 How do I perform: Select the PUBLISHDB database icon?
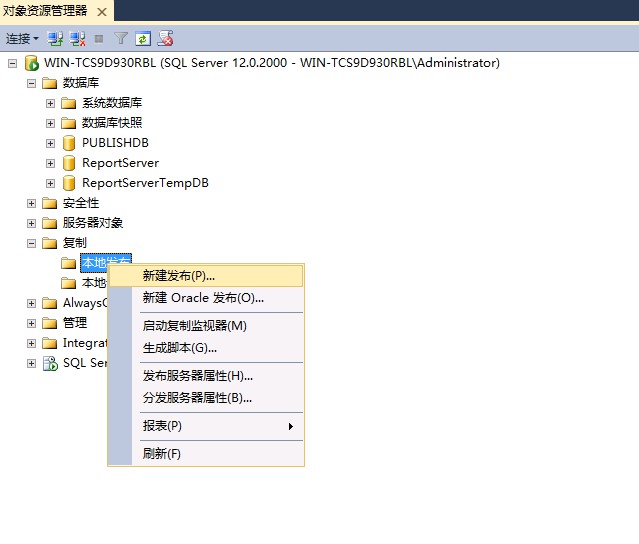[69, 143]
